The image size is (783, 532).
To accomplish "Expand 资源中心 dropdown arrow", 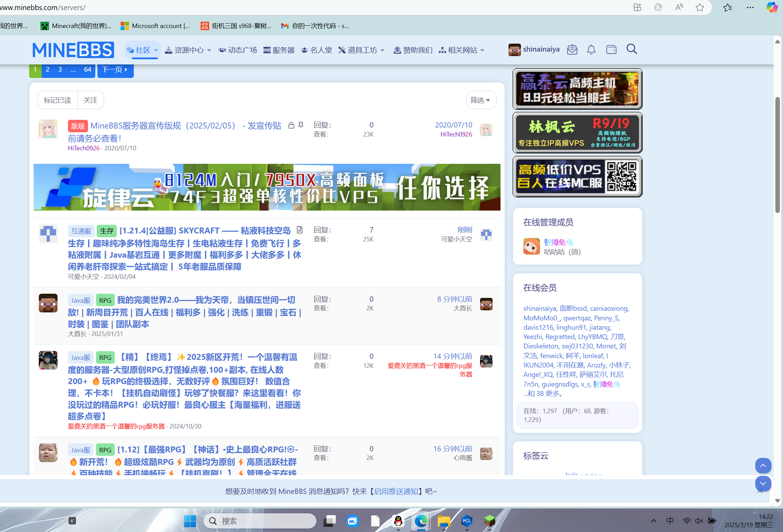I will (x=209, y=50).
